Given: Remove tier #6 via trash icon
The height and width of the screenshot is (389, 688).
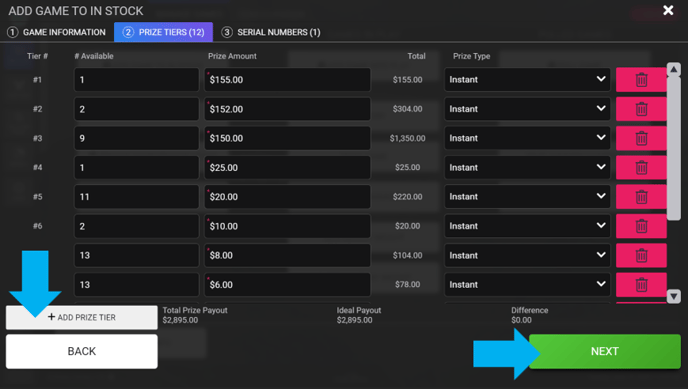Looking at the screenshot, I should [641, 226].
